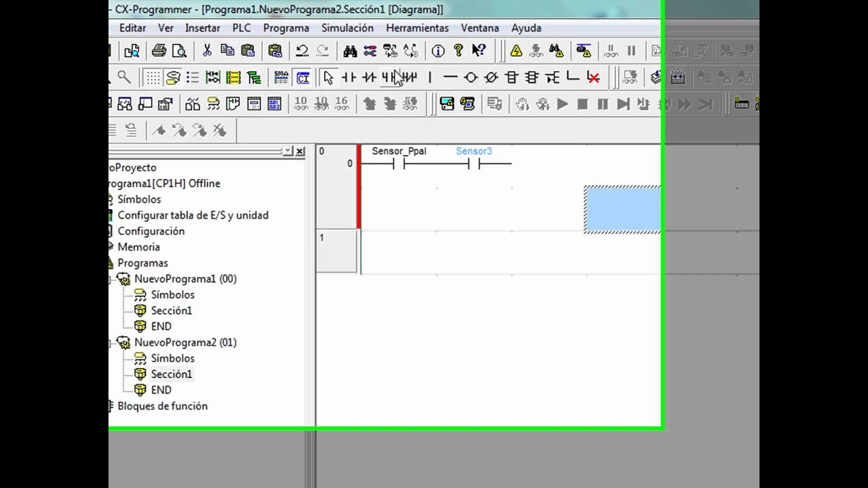Select the Sensor_Ppal contact on rung 0
The width and height of the screenshot is (868, 488).
point(399,164)
